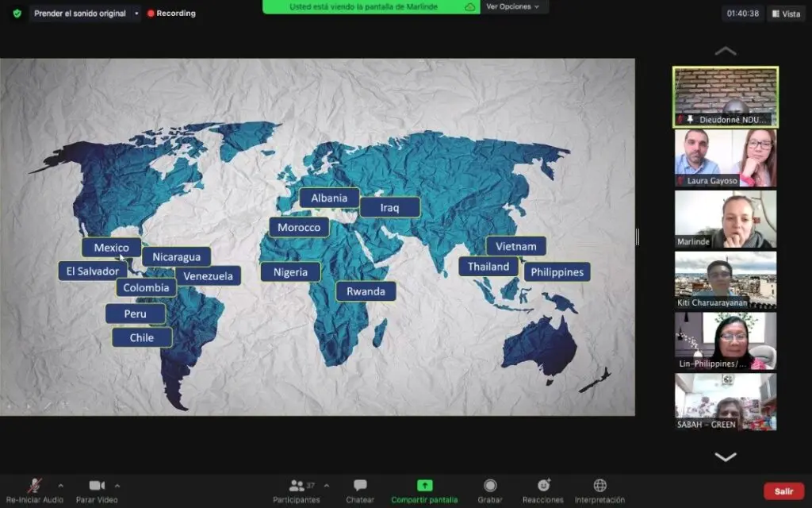812x508 pixels.
Task: Leave the meeting with the Salir button
Action: (x=783, y=491)
